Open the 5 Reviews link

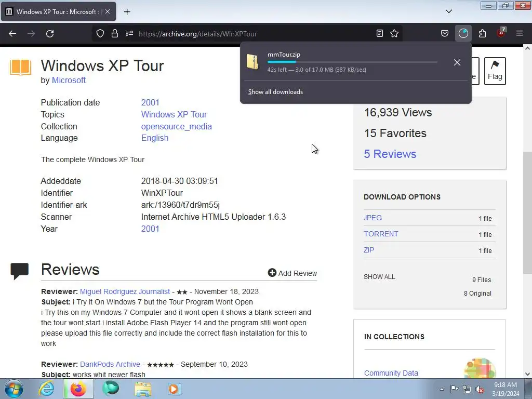point(390,154)
